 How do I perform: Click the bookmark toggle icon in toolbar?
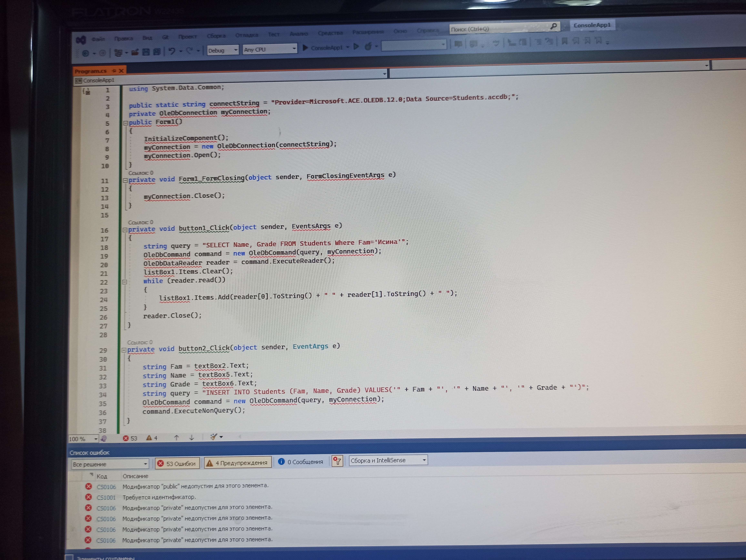(x=565, y=41)
